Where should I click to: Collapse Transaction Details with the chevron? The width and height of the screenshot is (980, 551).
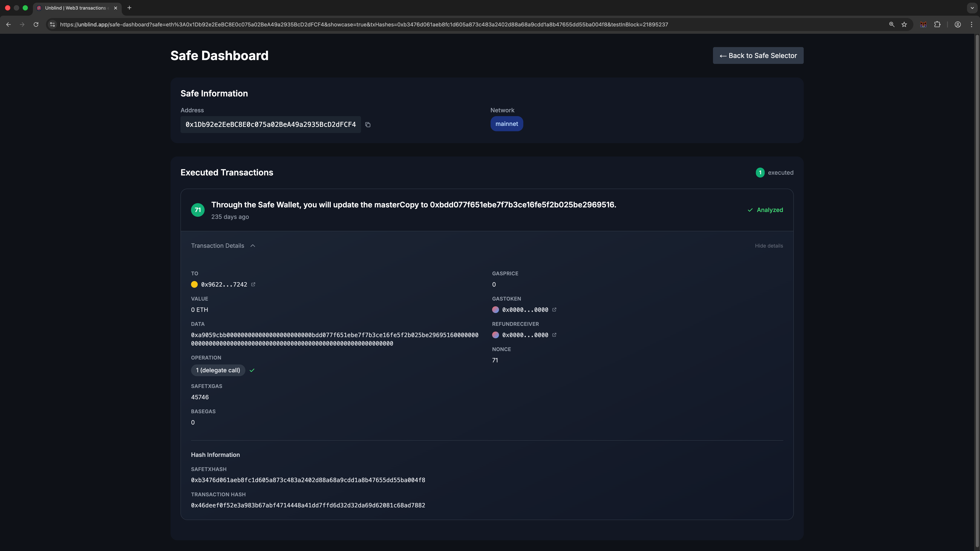coord(252,246)
